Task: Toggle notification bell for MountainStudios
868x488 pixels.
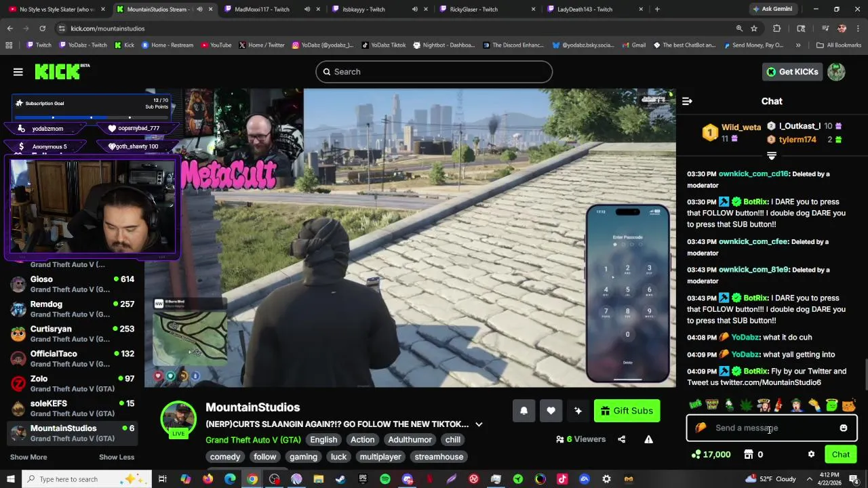Action: click(x=524, y=411)
